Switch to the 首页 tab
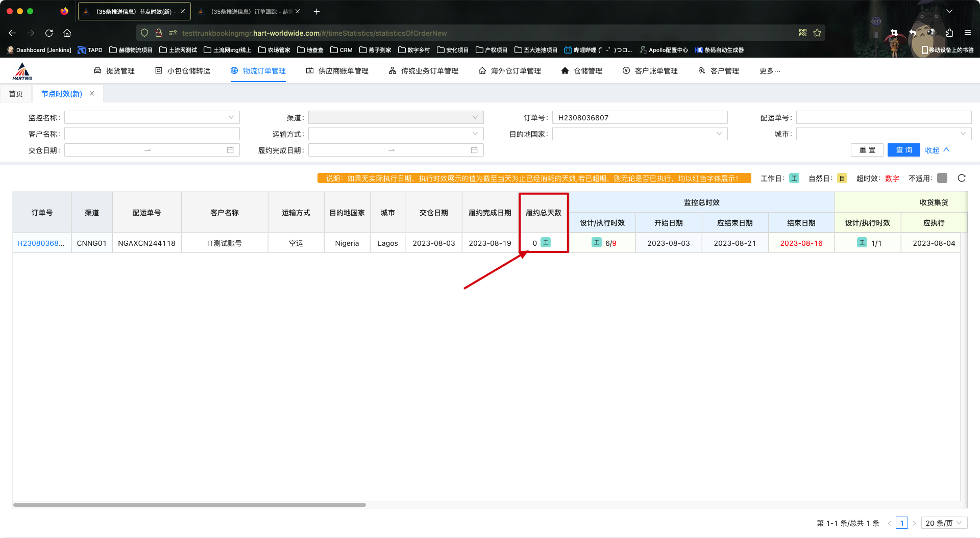This screenshot has width=980, height=538. [x=16, y=94]
